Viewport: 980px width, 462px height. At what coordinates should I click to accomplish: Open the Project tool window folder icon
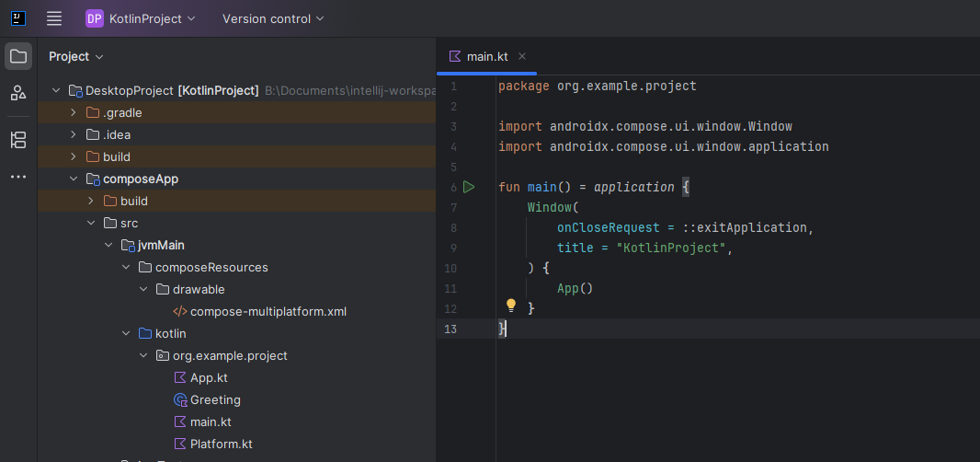18,56
